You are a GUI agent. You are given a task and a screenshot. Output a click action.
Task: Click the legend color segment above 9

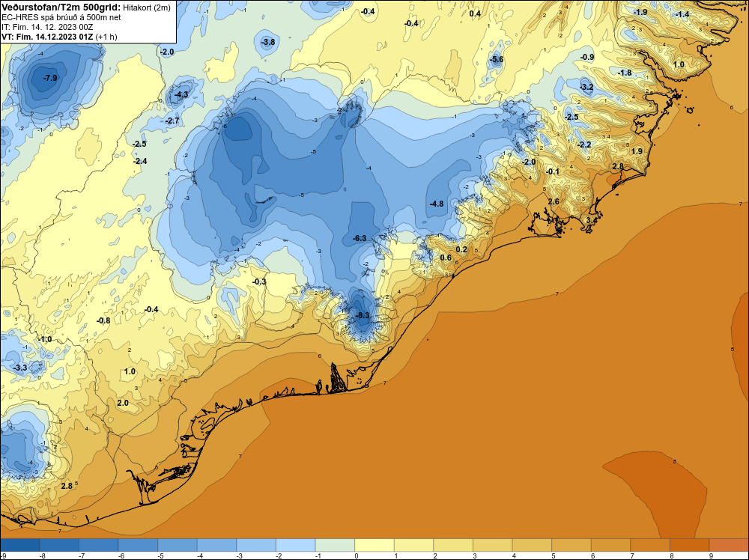(729, 545)
